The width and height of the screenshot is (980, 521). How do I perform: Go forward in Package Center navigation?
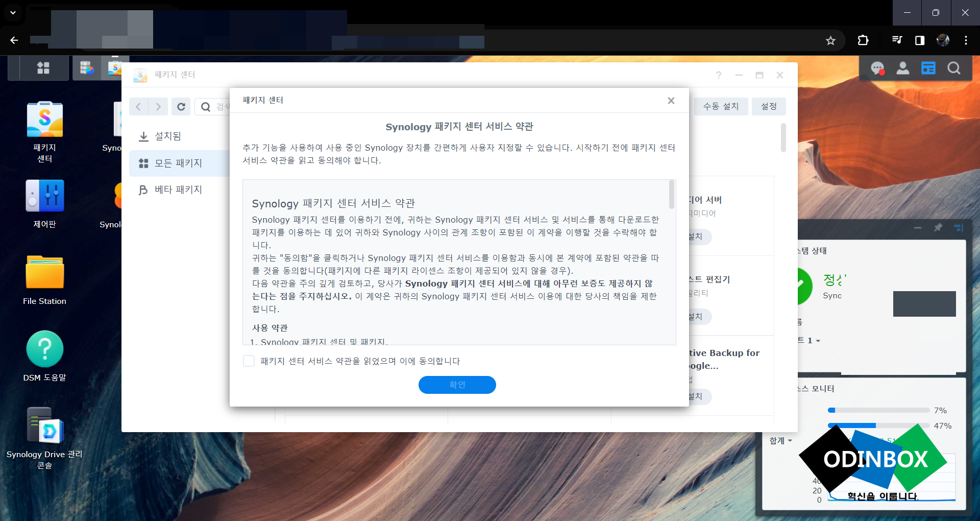click(158, 106)
